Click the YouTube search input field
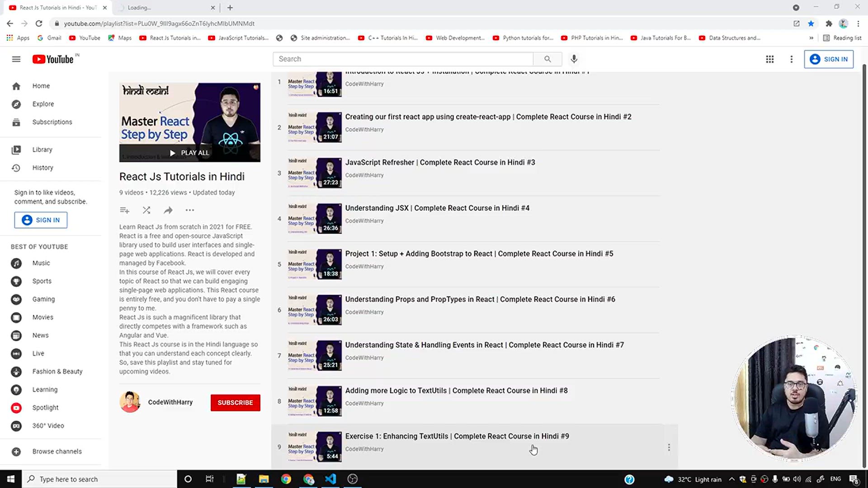Image resolution: width=868 pixels, height=488 pixels. point(403,59)
